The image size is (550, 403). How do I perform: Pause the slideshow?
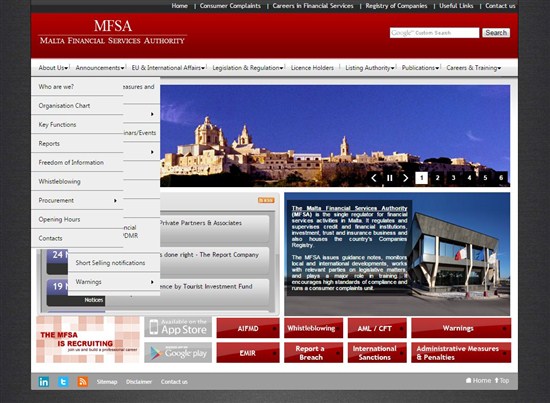click(x=390, y=178)
